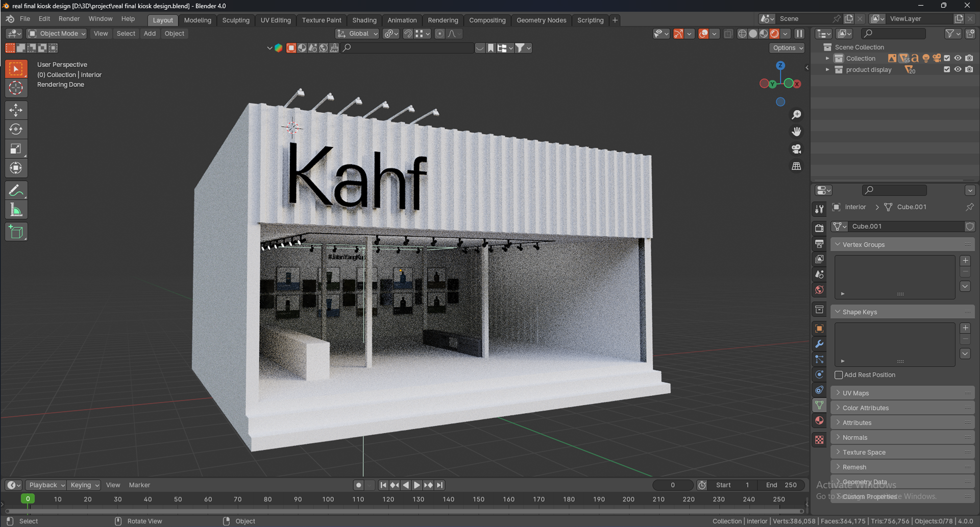Open the Add menu in viewport header

click(x=150, y=34)
